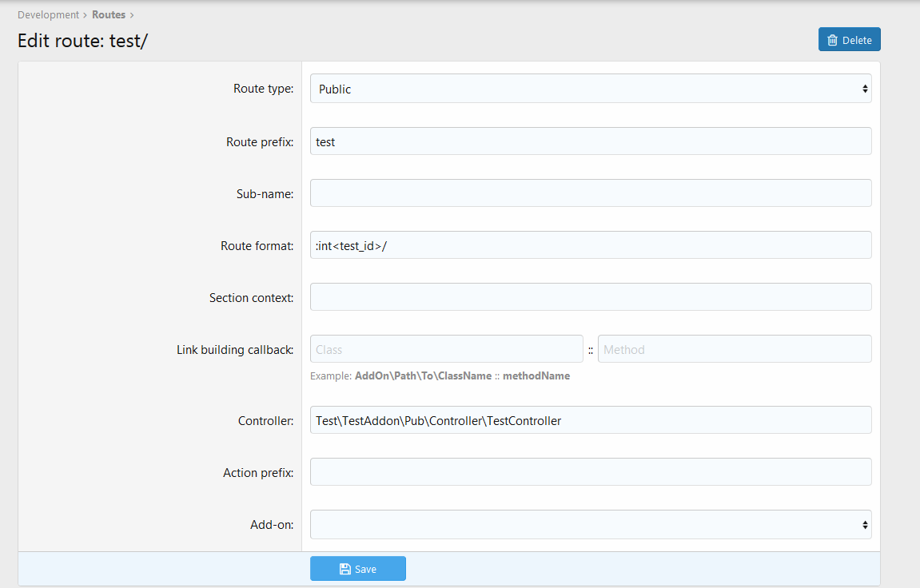Click the "Route type:" label
Image resolution: width=920 pixels, height=588 pixels.
click(263, 89)
